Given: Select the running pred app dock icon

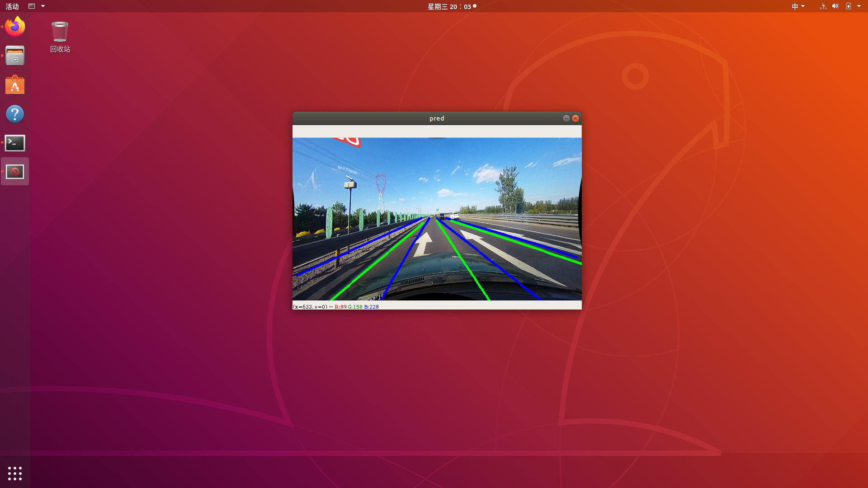Looking at the screenshot, I should click(x=15, y=172).
